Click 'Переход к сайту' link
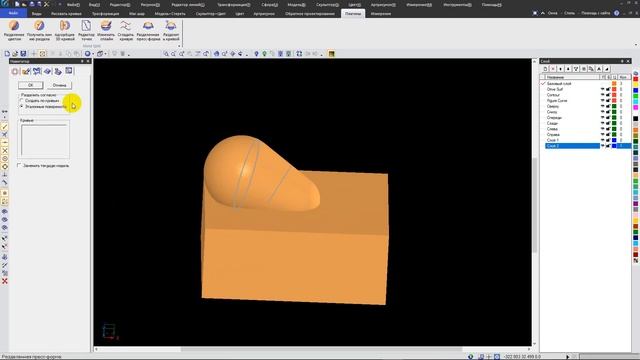Screen dimensions: 640x360 (596, 13)
